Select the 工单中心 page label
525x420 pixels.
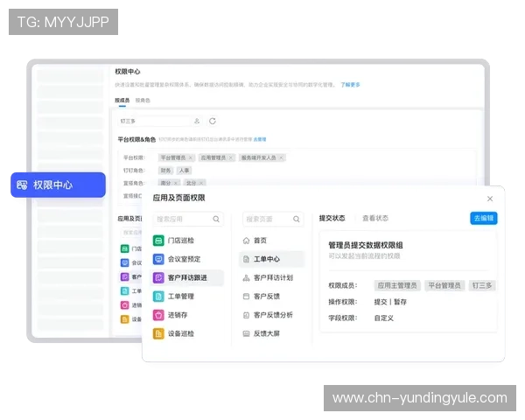(267, 259)
